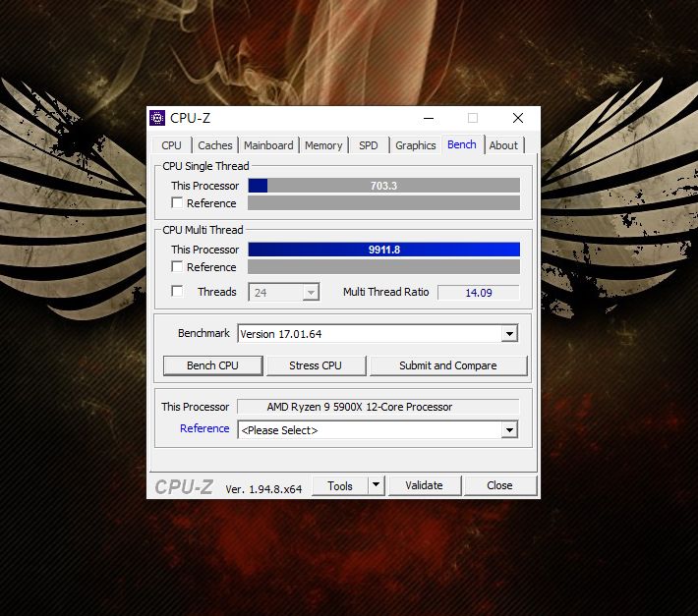Open the Graphics tab
This screenshot has height=616, width=698.
click(x=415, y=145)
